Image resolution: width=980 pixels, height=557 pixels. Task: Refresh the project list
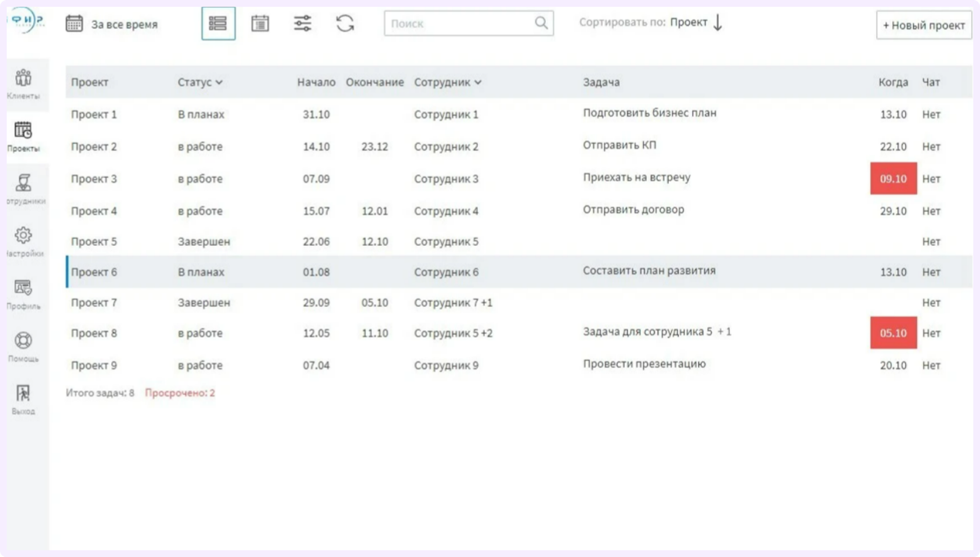pyautogui.click(x=345, y=24)
